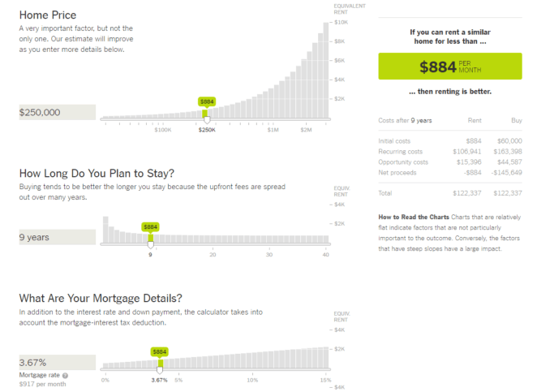Click the $884 tag on mortgage chart
The width and height of the screenshot is (537, 392).
click(x=160, y=352)
